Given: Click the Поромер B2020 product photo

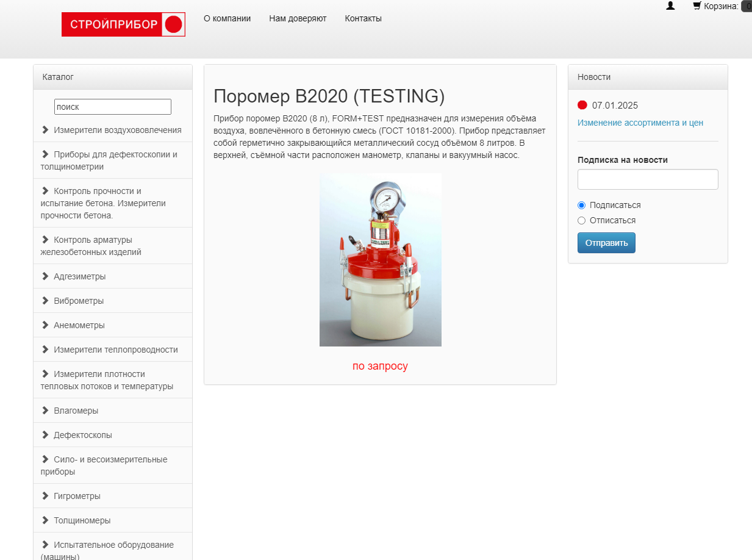Looking at the screenshot, I should pyautogui.click(x=381, y=260).
